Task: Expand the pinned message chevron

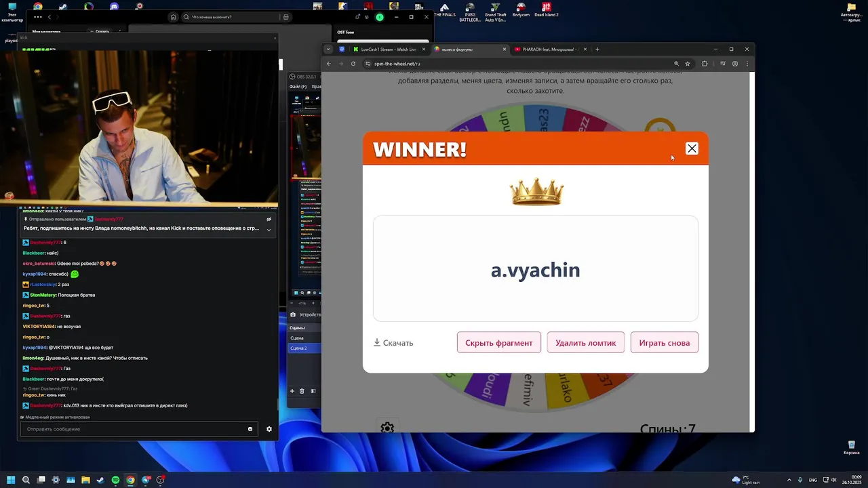Action: pyautogui.click(x=269, y=230)
